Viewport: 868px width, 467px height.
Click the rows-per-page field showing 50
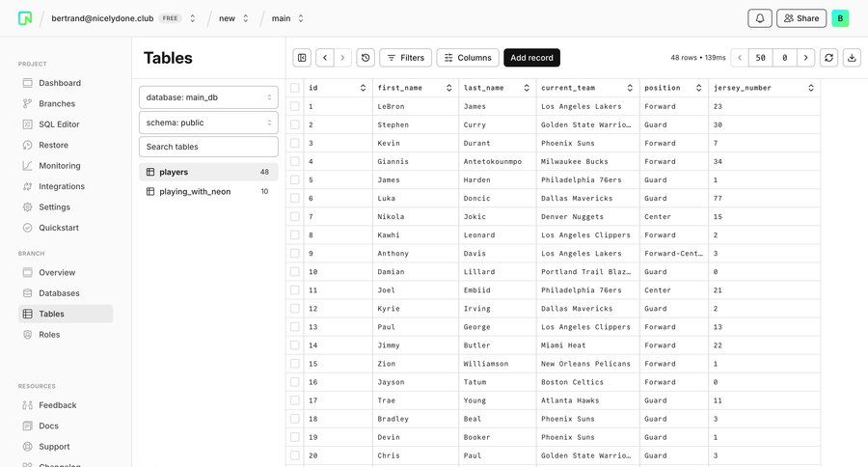[x=761, y=58]
